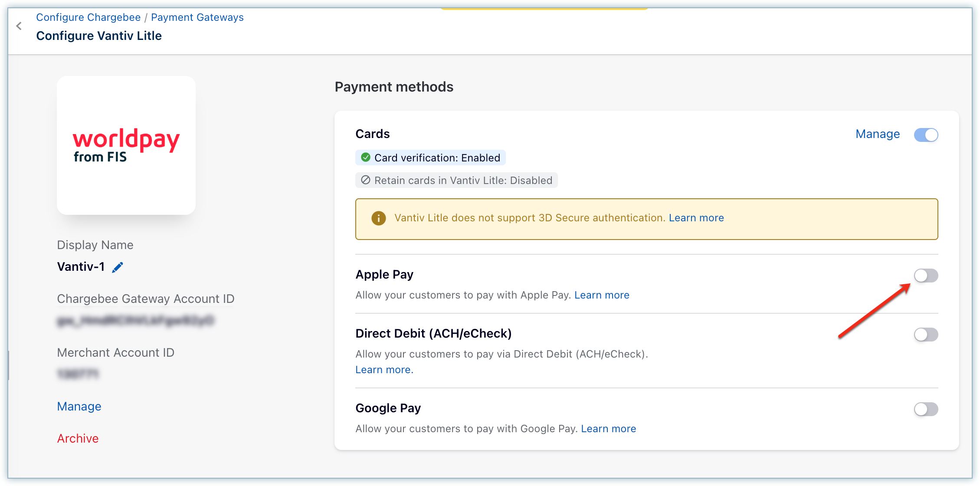Open Payment Gateways breadcrumb
Image resolution: width=980 pixels, height=486 pixels.
[x=197, y=17]
